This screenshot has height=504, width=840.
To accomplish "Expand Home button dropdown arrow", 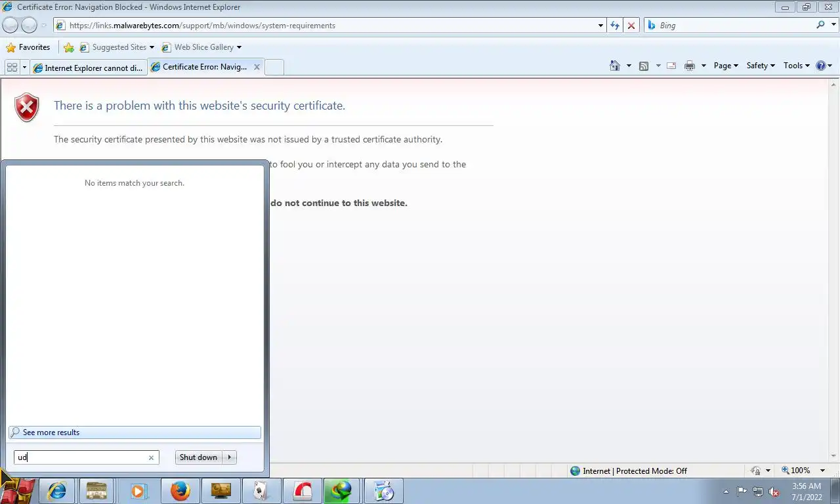I will coord(629,66).
